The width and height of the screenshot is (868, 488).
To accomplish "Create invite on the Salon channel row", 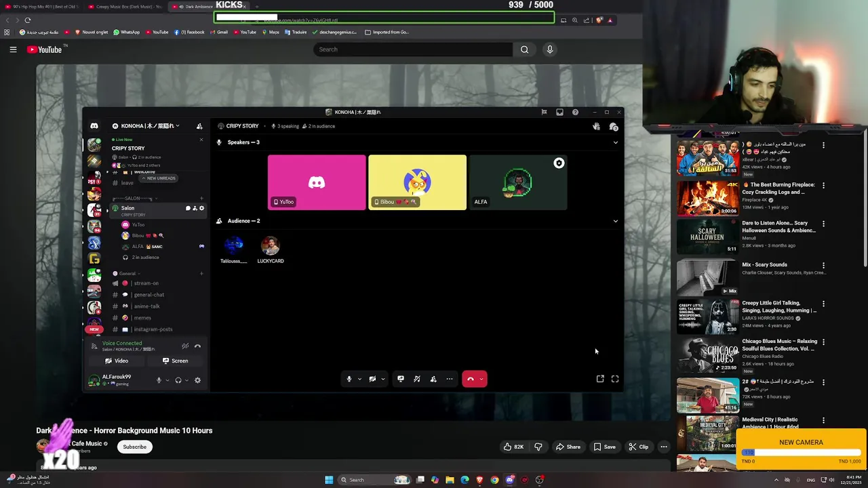I will [195, 208].
